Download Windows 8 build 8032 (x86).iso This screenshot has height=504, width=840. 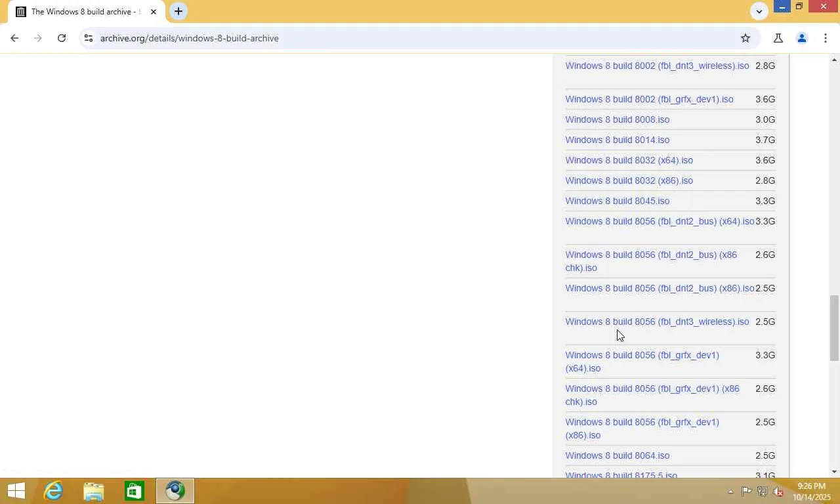[629, 180]
